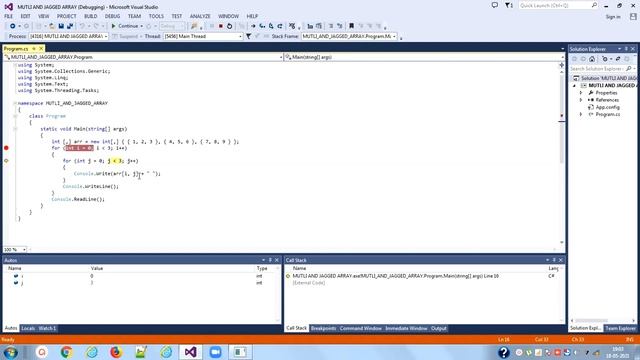Image resolution: width=640 pixels, height=360 pixels.
Task: Open the TOOLS menu
Action: pyautogui.click(x=156, y=16)
